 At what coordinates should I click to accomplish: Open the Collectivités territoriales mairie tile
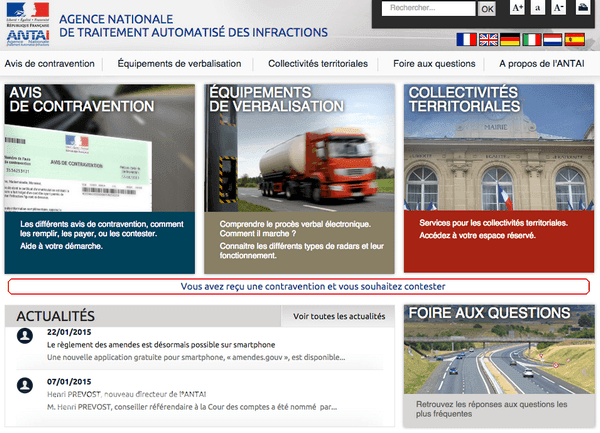[499, 148]
